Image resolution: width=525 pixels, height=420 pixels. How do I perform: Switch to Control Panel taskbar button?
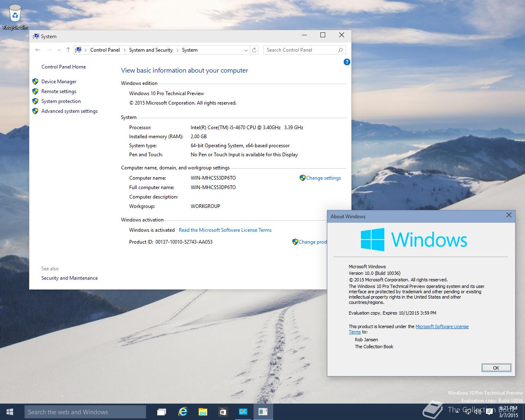[x=243, y=412]
